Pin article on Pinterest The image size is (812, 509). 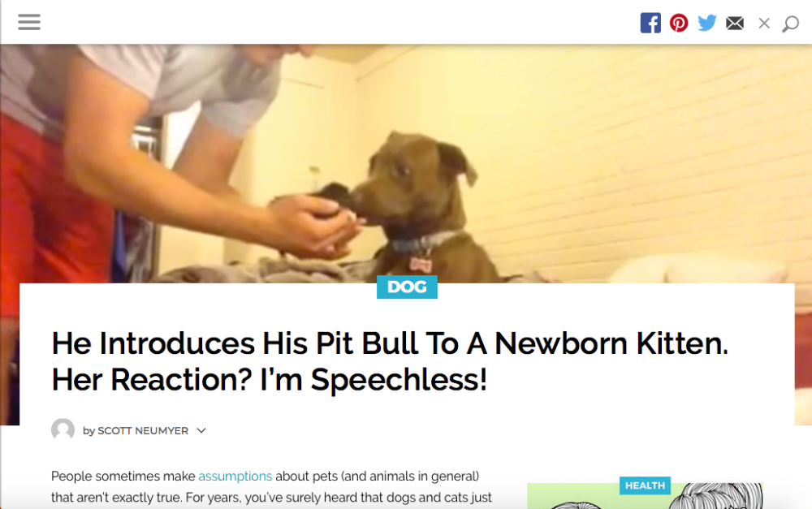(x=678, y=23)
